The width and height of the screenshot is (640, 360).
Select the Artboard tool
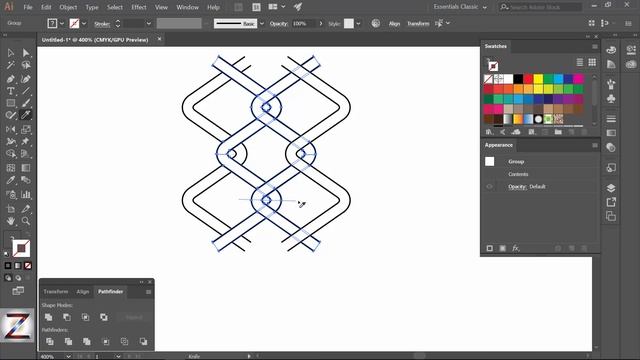pyautogui.click(x=11, y=209)
